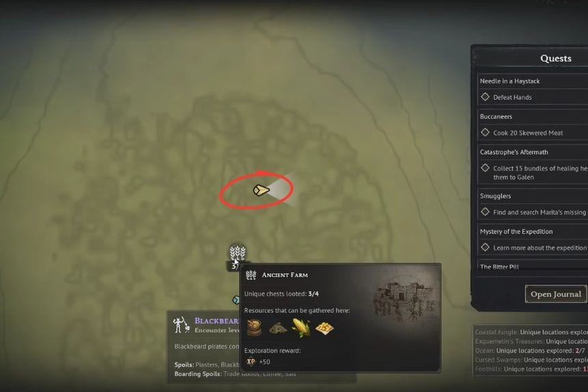Toggle Find Marita's missing objective diamond
Viewport: 588px width, 392px height.
point(485,212)
